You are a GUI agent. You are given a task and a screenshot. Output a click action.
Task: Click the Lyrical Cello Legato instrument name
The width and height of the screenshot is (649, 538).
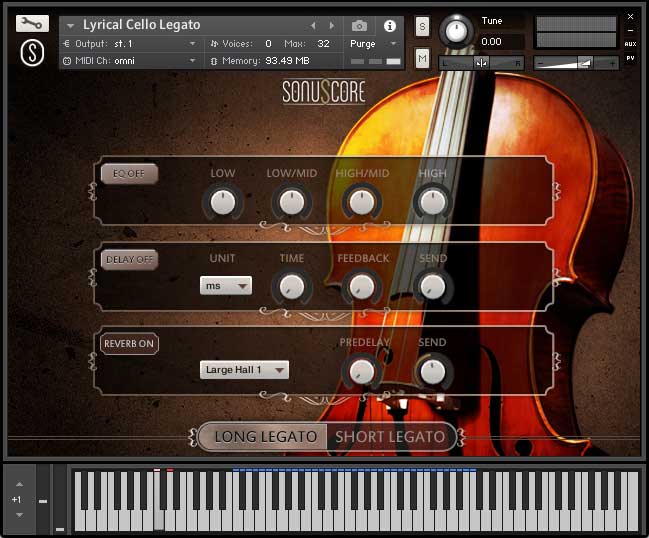tap(142, 25)
